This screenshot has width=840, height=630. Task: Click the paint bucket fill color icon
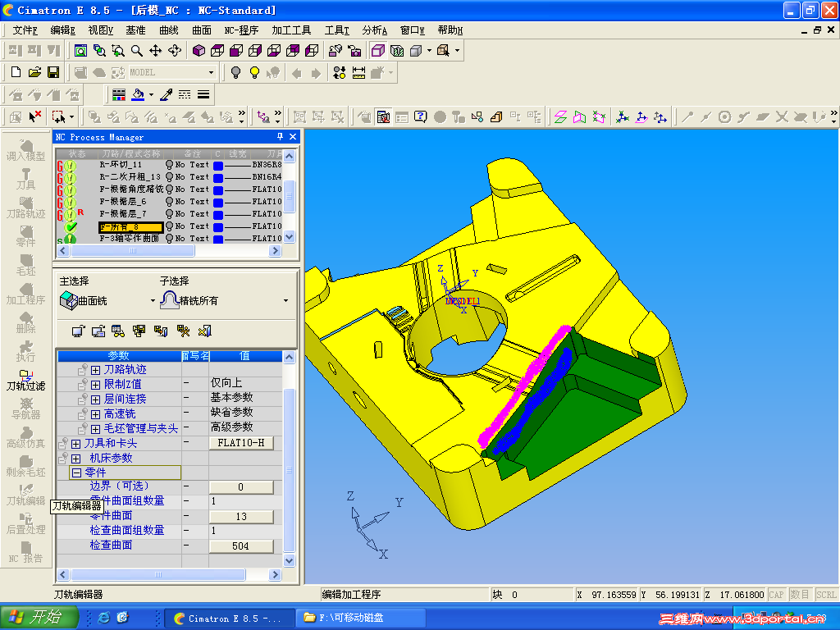pos(138,95)
